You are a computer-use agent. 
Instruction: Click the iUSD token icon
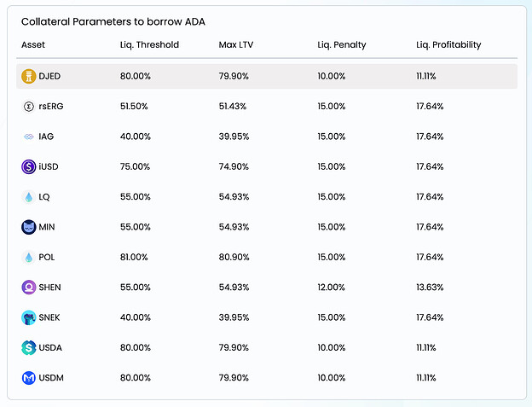pyautogui.click(x=29, y=166)
